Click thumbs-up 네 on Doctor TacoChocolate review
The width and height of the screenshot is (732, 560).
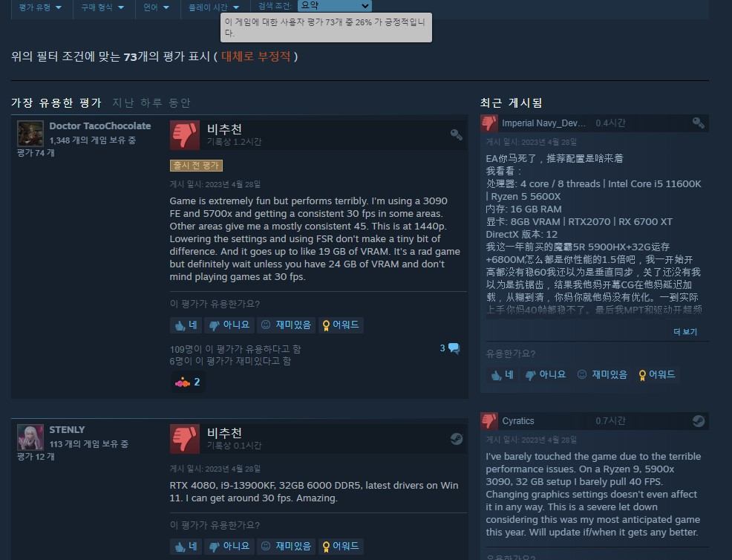point(186,325)
